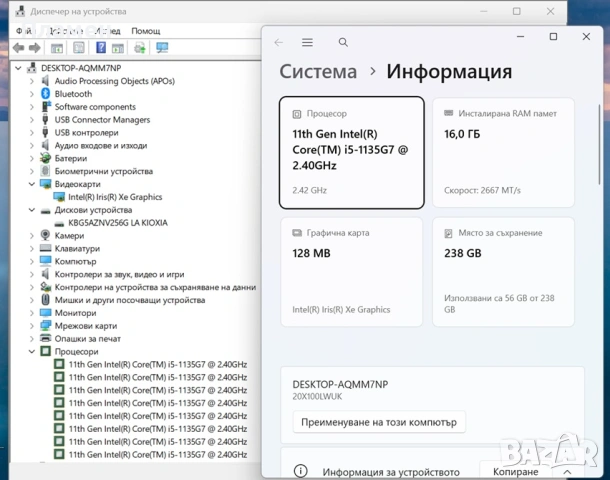Click the search magnifier icon in Settings

pos(343,42)
